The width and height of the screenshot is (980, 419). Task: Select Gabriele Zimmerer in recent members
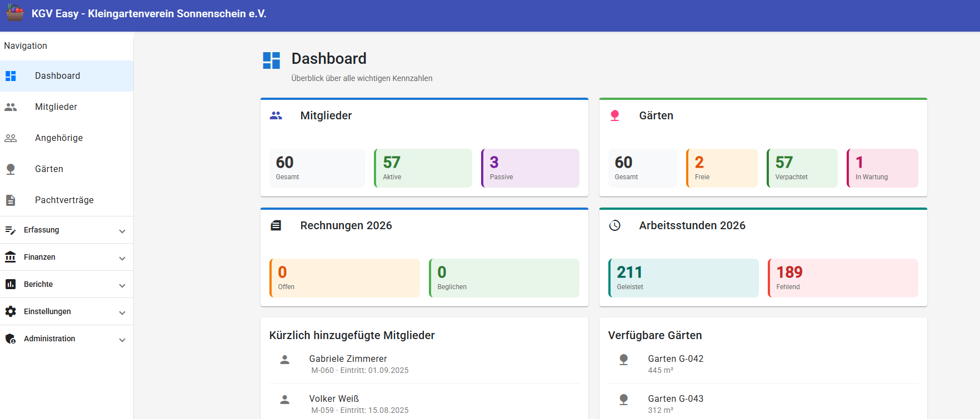click(424, 364)
